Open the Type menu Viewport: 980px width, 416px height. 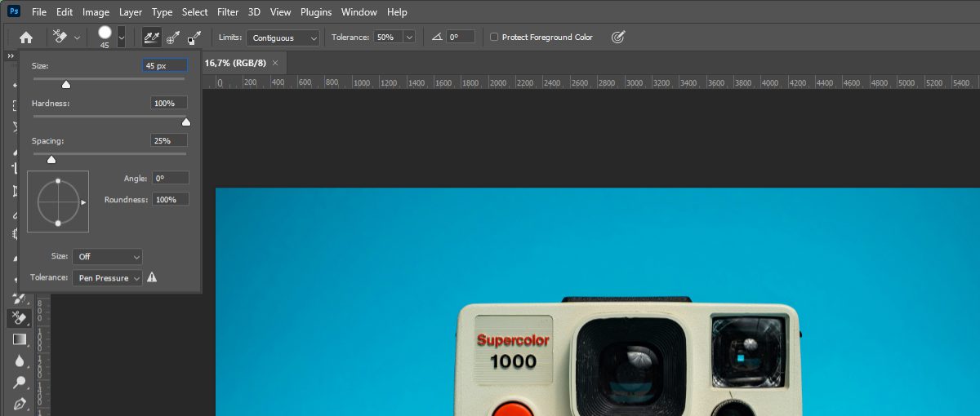[x=163, y=12]
